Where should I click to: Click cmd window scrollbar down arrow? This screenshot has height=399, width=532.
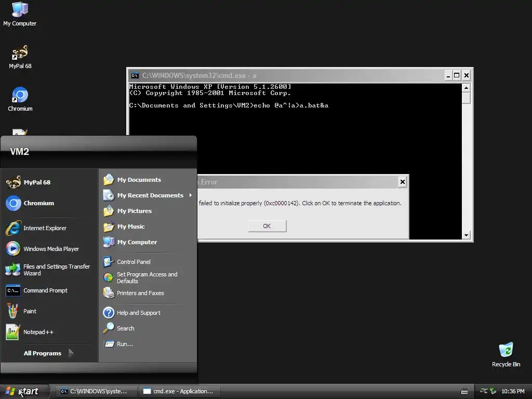coord(466,235)
